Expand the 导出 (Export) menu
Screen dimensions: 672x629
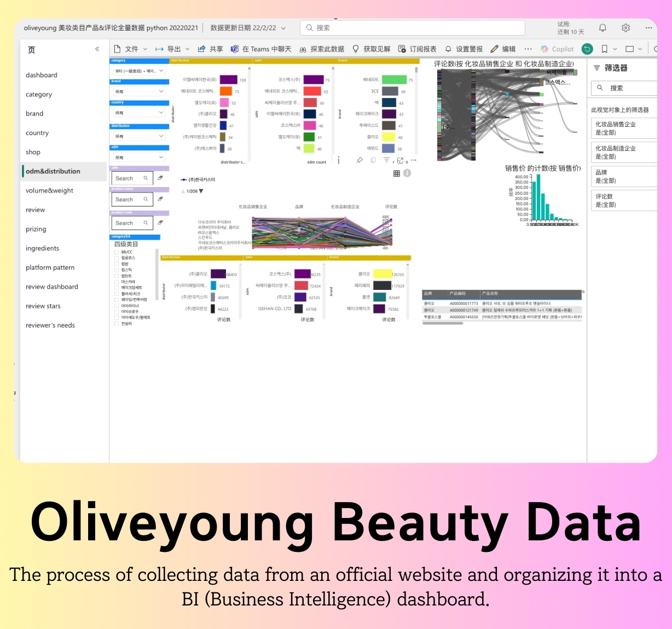point(172,49)
